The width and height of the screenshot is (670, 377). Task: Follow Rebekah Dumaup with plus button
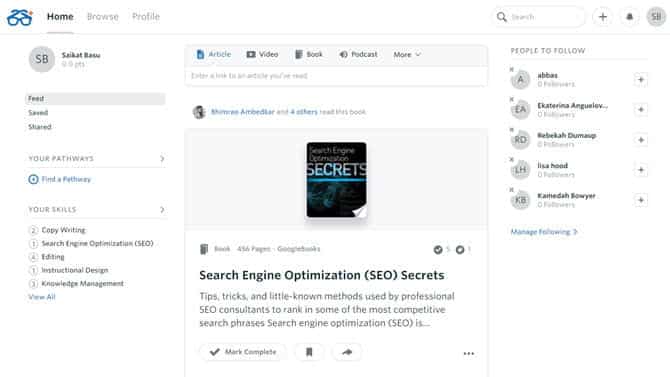[x=641, y=140]
